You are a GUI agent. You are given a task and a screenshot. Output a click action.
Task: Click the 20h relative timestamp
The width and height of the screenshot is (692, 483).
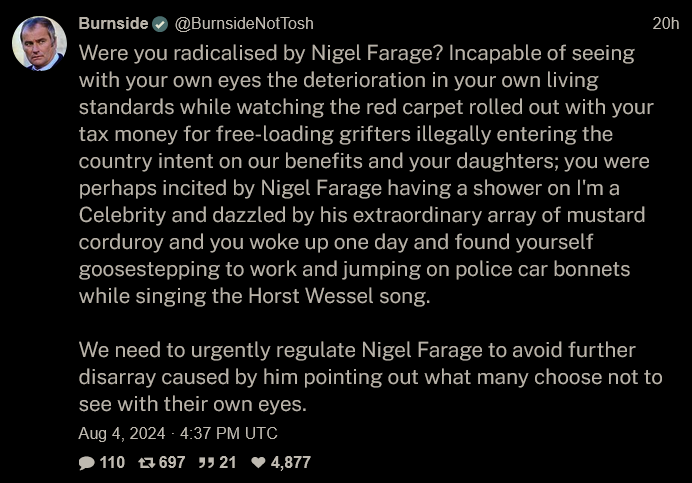(666, 23)
